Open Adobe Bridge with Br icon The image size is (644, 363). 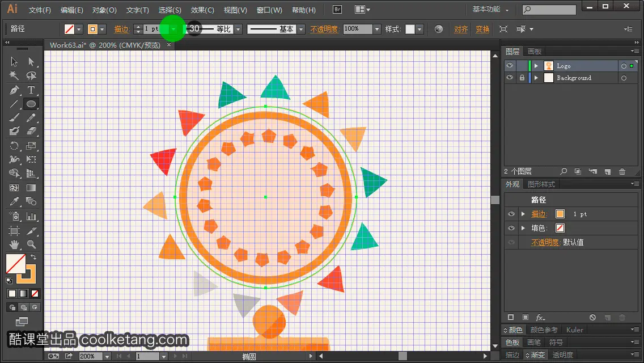point(337,10)
